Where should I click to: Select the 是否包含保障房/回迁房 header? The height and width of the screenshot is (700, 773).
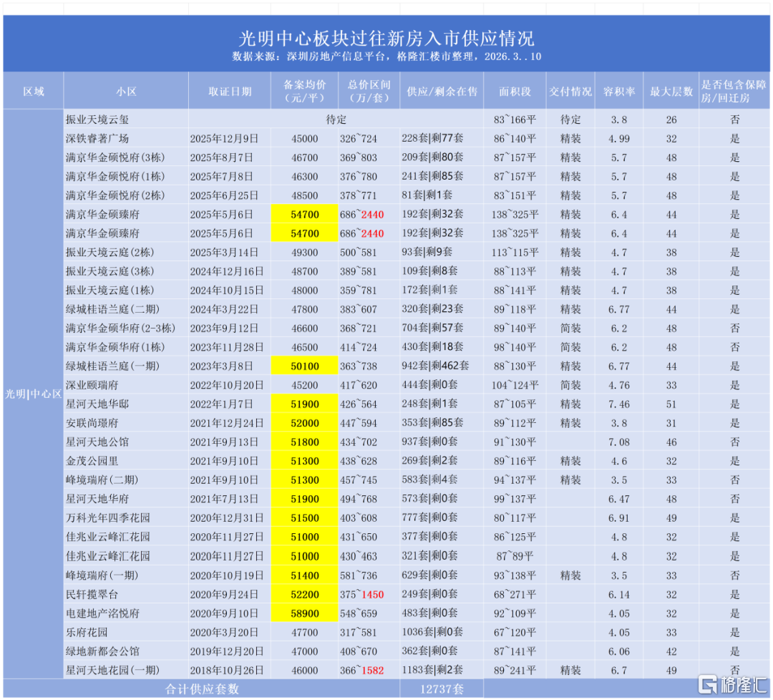click(734, 91)
